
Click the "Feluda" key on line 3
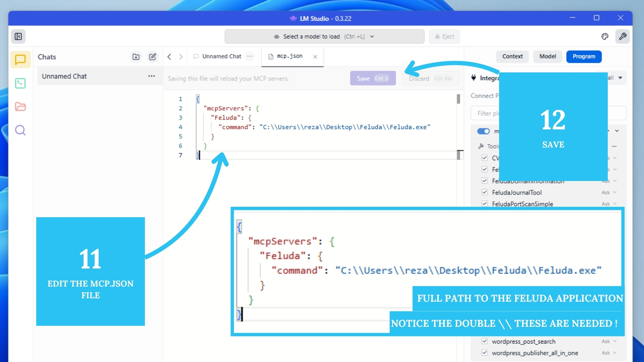click(x=225, y=118)
